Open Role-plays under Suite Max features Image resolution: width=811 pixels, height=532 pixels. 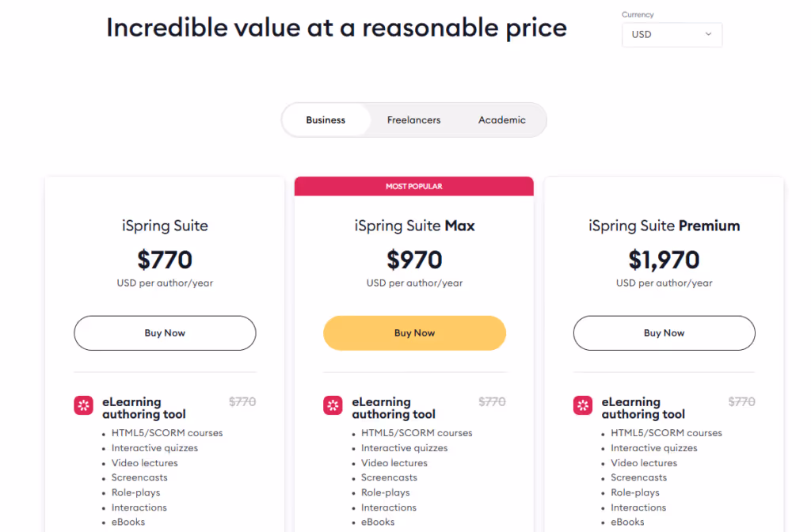385,492
